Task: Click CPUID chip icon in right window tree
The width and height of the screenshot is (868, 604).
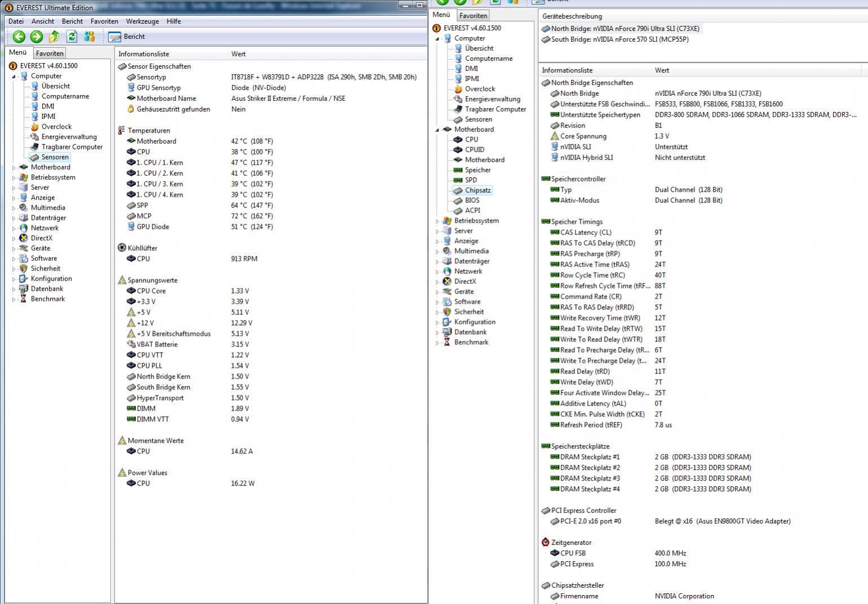Action: [458, 150]
